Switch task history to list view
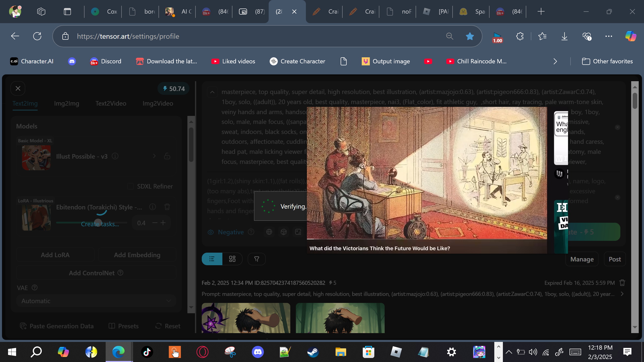Image resolution: width=644 pixels, height=362 pixels. [212, 259]
